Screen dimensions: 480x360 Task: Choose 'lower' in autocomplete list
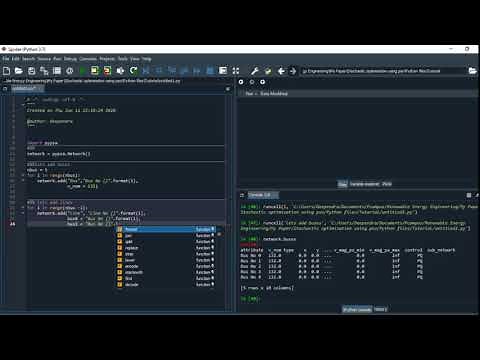(x=166, y=260)
